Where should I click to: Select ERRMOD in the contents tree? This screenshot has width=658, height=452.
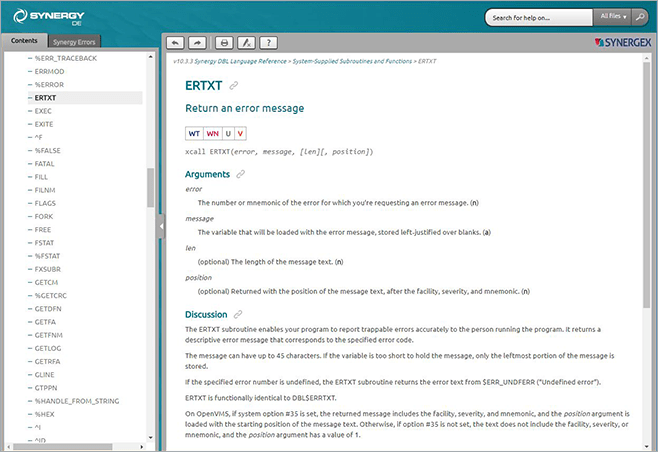tap(50, 71)
